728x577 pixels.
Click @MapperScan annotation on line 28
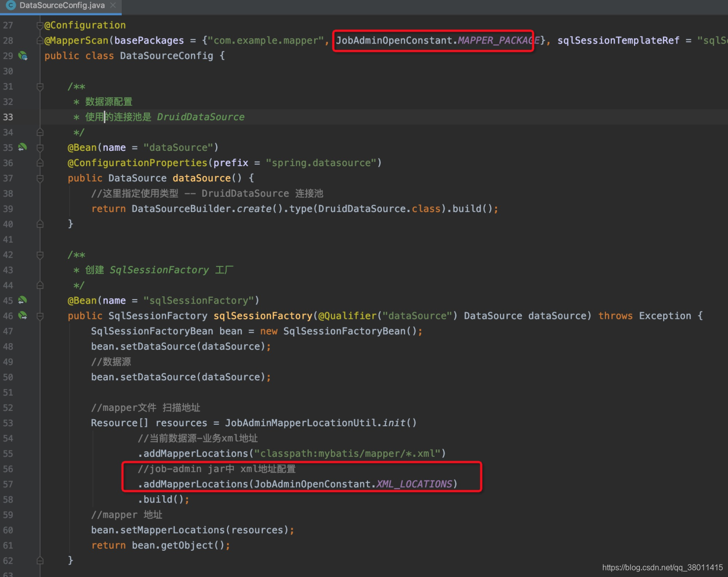coord(76,41)
